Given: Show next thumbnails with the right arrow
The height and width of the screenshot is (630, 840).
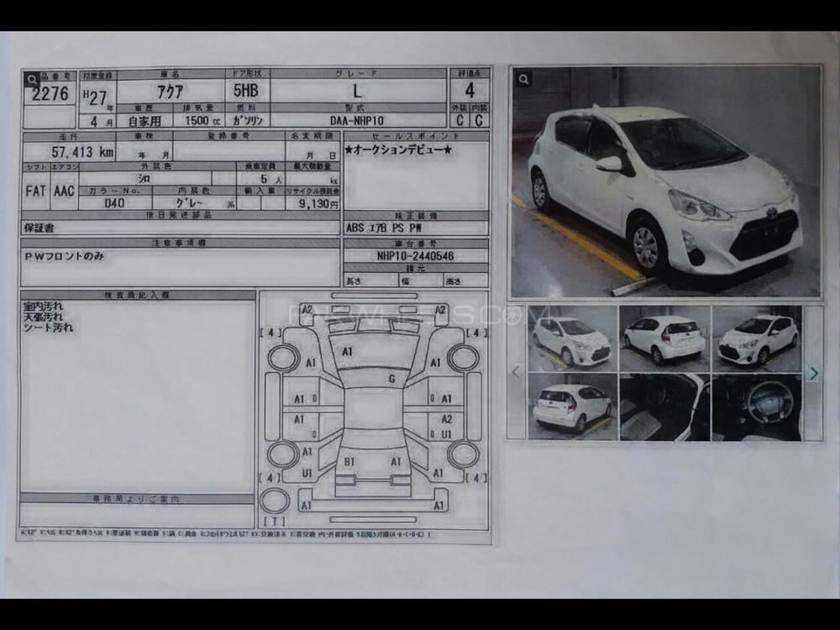Looking at the screenshot, I should (x=813, y=373).
